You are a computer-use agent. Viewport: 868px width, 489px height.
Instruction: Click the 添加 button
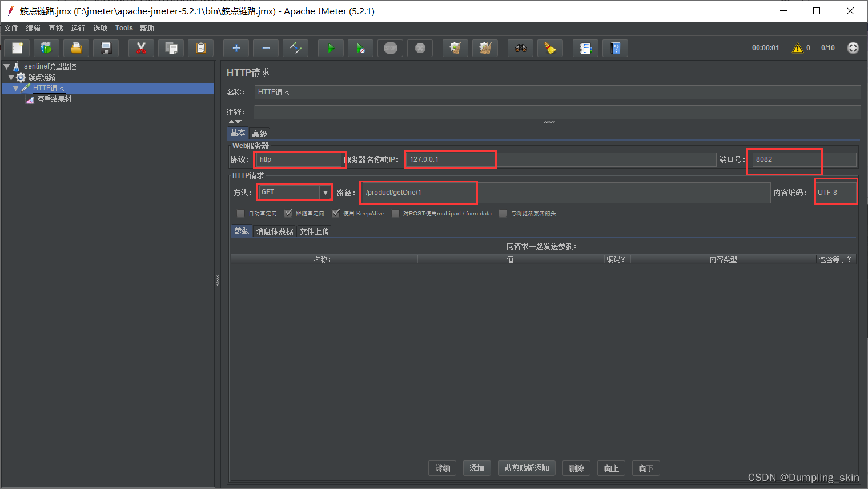tap(477, 468)
